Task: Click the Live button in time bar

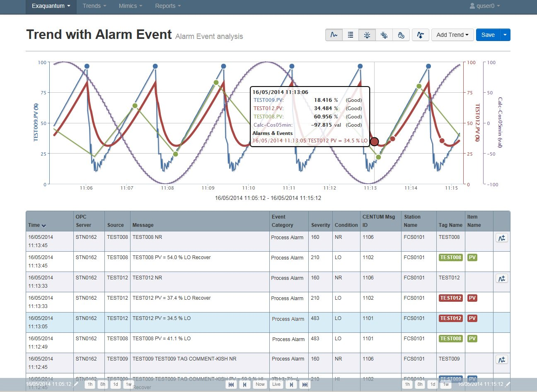Action: pos(276,385)
